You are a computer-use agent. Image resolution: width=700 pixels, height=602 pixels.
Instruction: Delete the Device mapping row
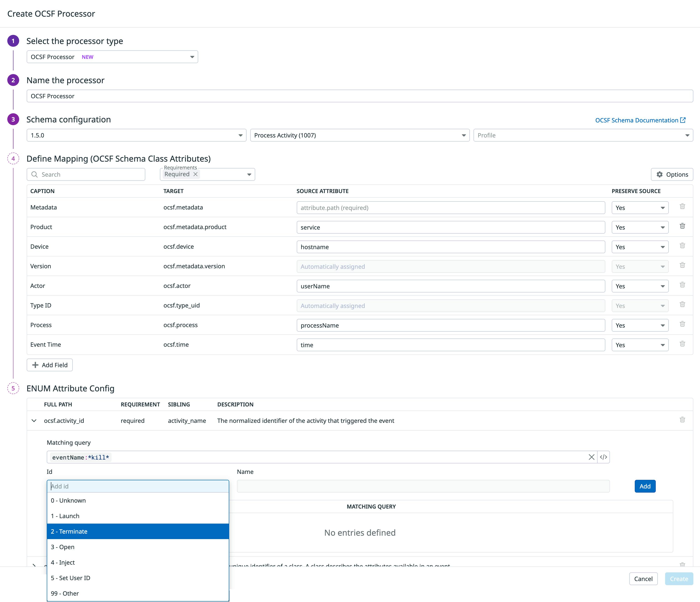(682, 245)
